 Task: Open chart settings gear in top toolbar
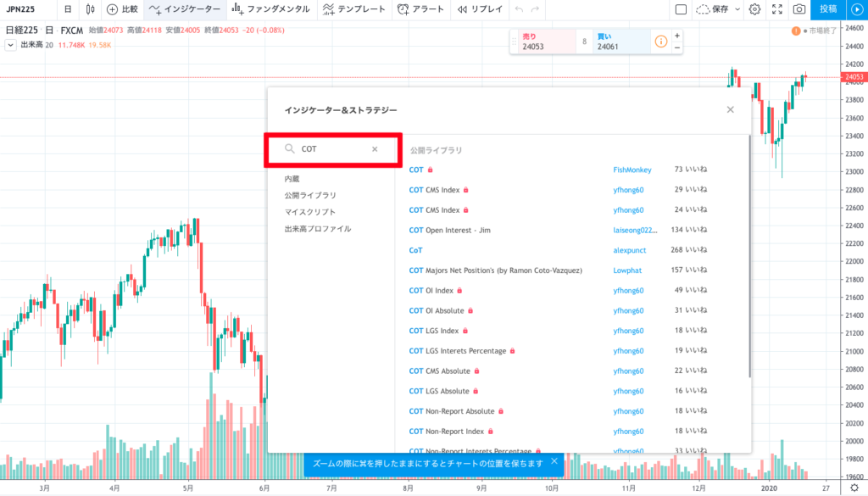click(754, 9)
